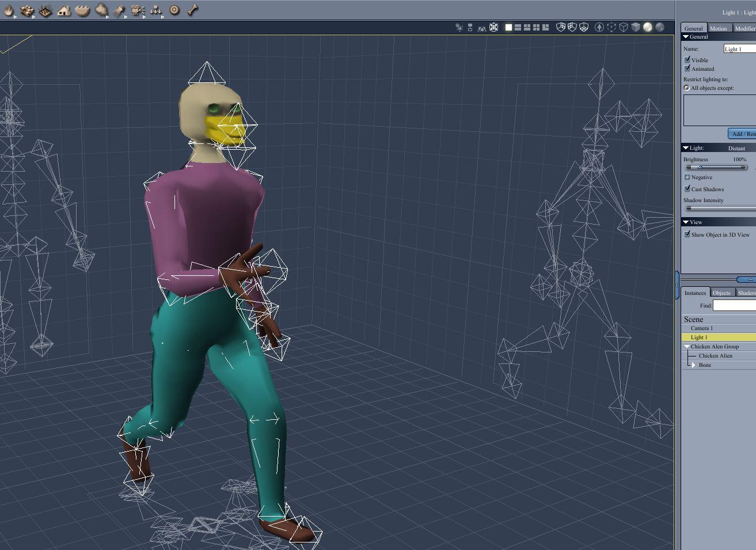Switch to the four-pane view layout
The height and width of the screenshot is (550, 756).
(x=536, y=27)
